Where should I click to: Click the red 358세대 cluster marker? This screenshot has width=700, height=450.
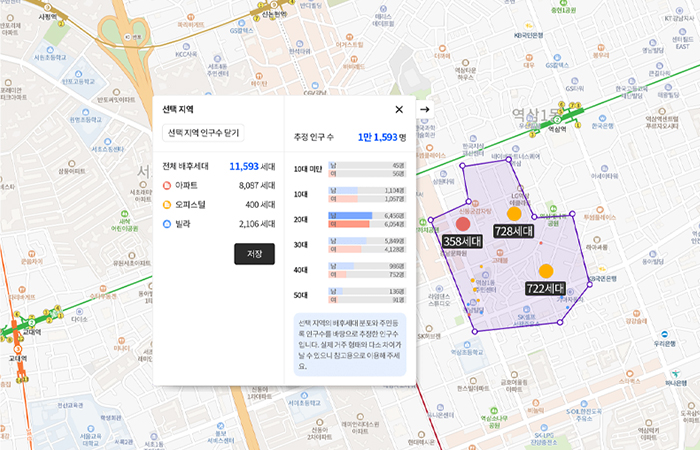[x=463, y=225]
